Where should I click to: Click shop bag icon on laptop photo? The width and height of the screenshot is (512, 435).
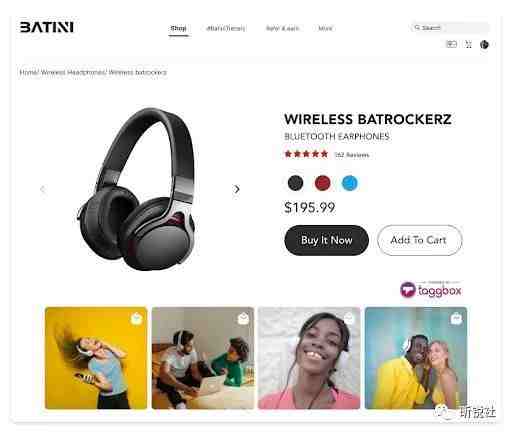[x=243, y=319]
